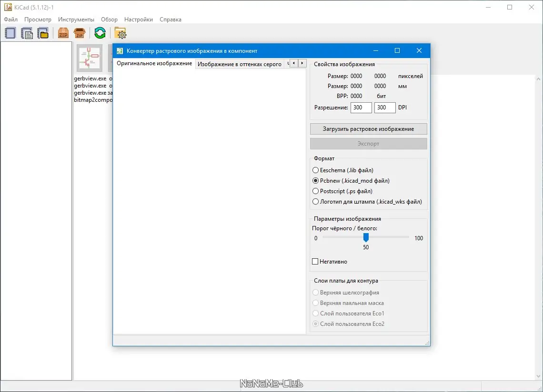Click the second Разрешение DPI input field

coord(385,108)
